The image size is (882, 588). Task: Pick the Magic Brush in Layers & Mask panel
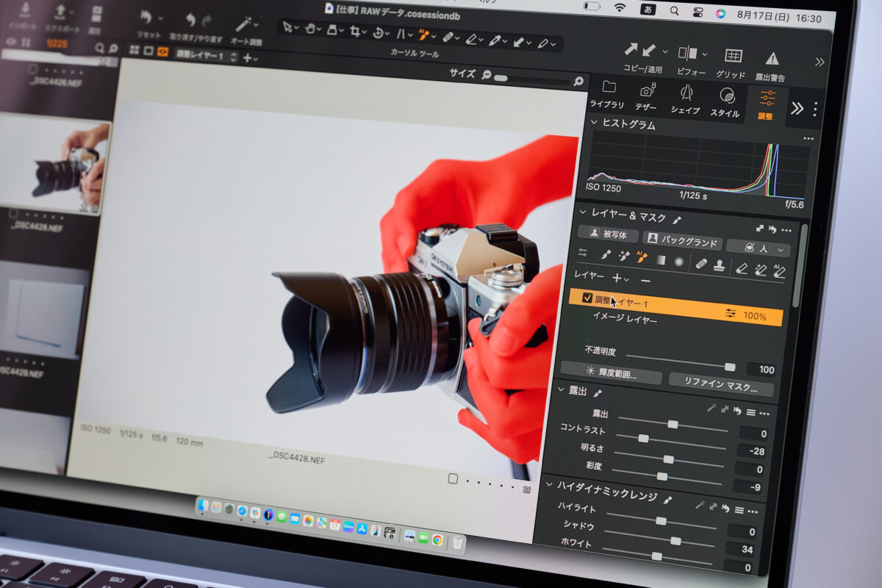click(x=623, y=256)
